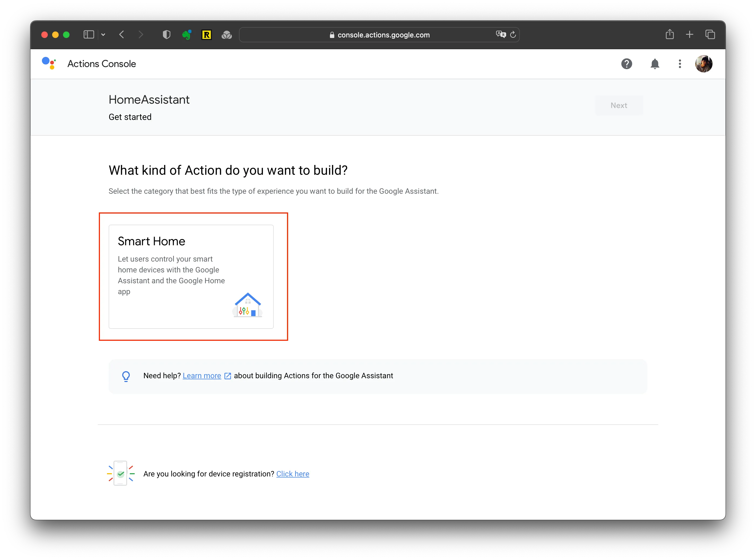Click the yellow R extension icon

pyautogui.click(x=207, y=34)
